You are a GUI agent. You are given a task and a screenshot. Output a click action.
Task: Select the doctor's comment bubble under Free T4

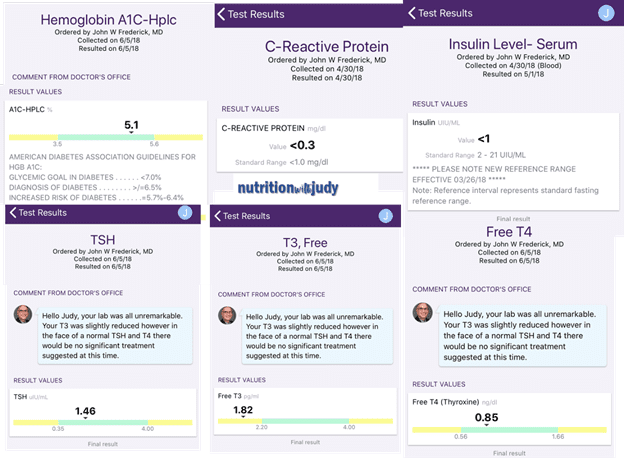pyautogui.click(x=515, y=329)
